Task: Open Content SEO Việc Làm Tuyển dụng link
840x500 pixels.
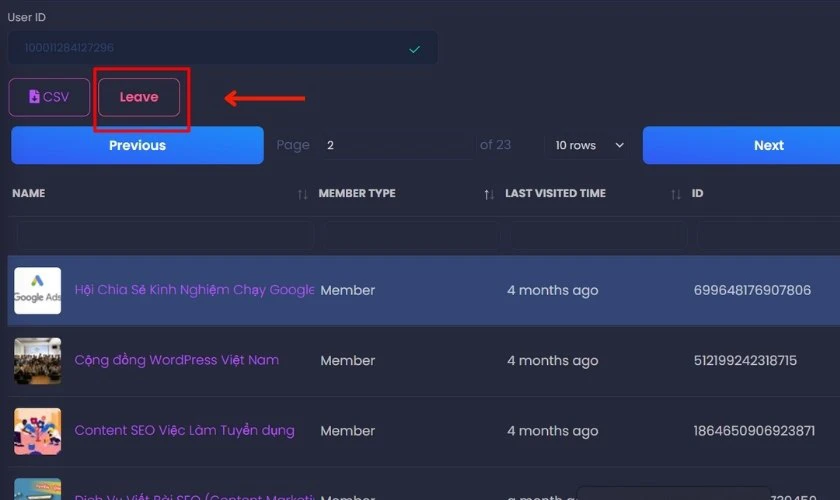Action: [184, 430]
